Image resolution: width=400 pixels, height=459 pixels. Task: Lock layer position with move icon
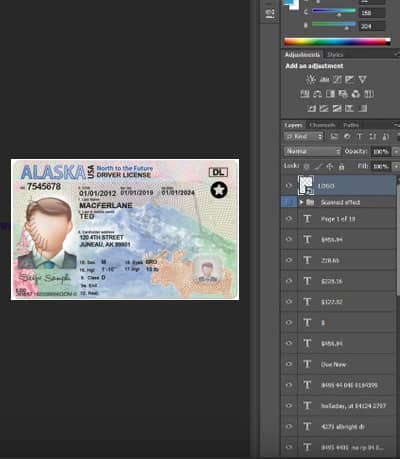(330, 166)
